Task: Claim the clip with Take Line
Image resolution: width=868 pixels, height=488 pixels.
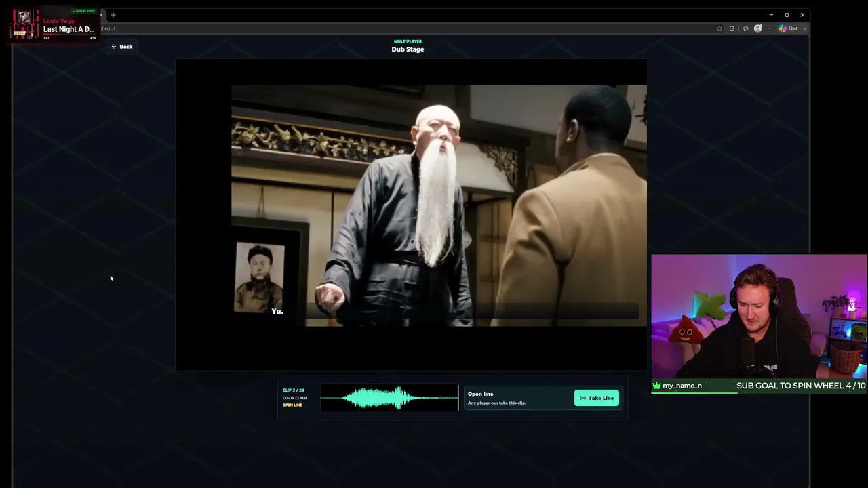Action: pyautogui.click(x=597, y=398)
